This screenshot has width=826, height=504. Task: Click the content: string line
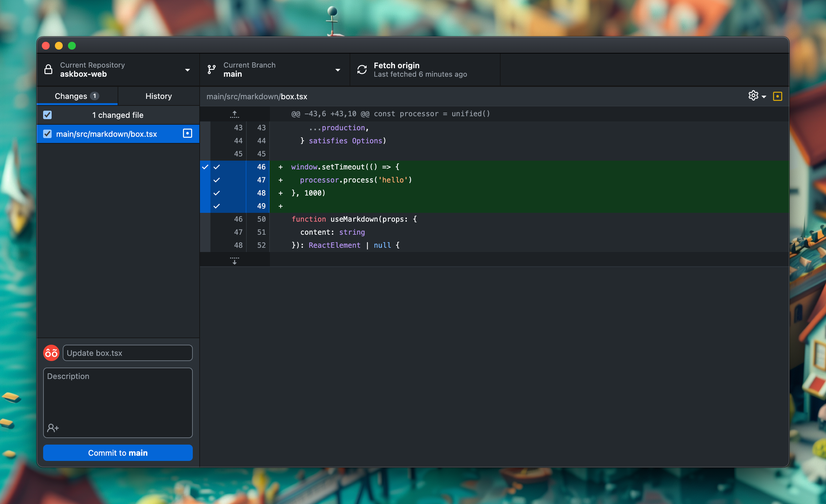tap(333, 232)
